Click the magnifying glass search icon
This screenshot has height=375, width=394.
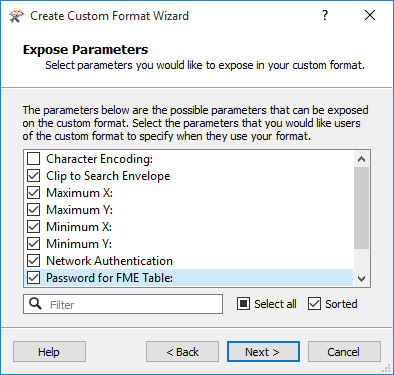[35, 304]
